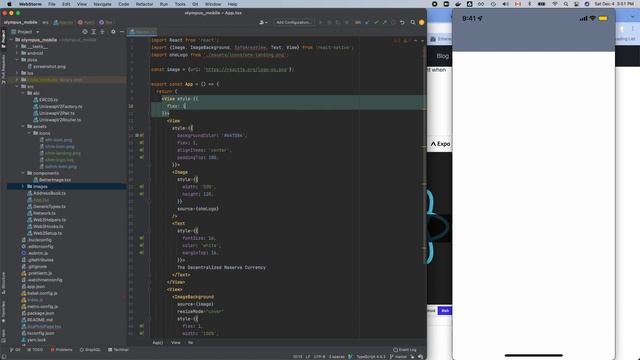The height and width of the screenshot is (360, 640).
Task: Collapse the docs folder
Action: pyautogui.click(x=18, y=60)
